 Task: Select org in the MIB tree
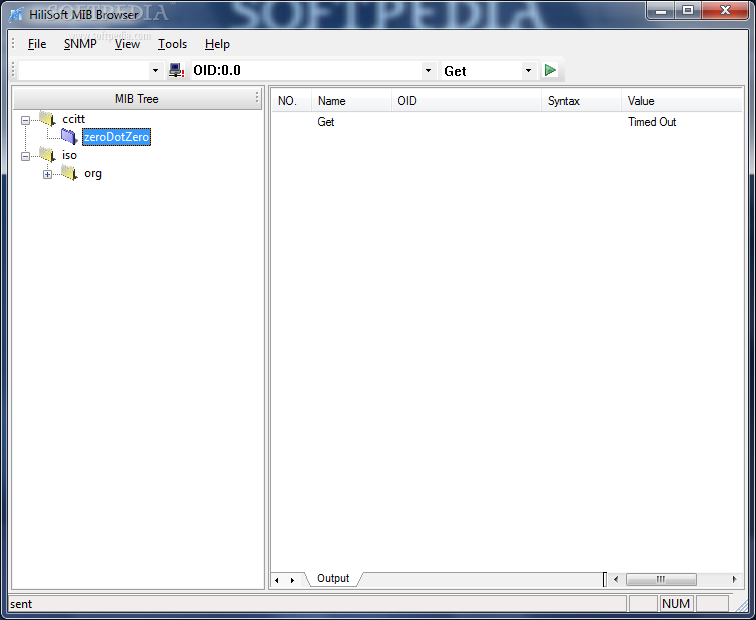[x=93, y=174]
